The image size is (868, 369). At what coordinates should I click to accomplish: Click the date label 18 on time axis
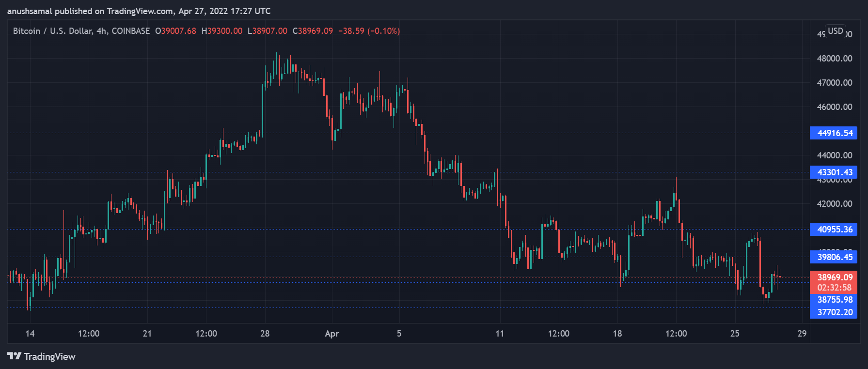[617, 334]
